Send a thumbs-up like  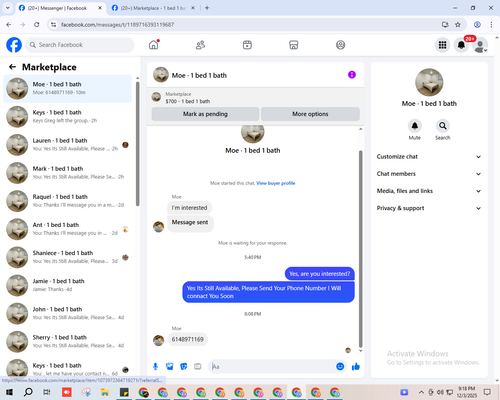pyautogui.click(x=356, y=367)
